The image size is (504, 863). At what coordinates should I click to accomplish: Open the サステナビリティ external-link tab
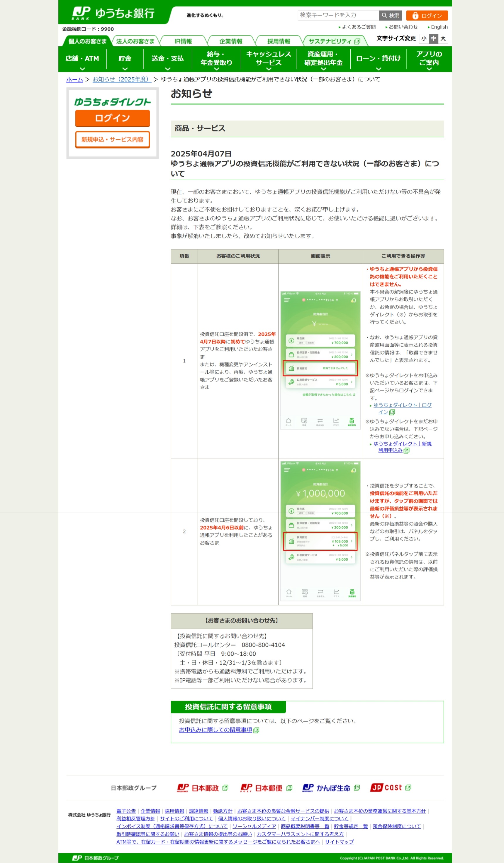(335, 41)
